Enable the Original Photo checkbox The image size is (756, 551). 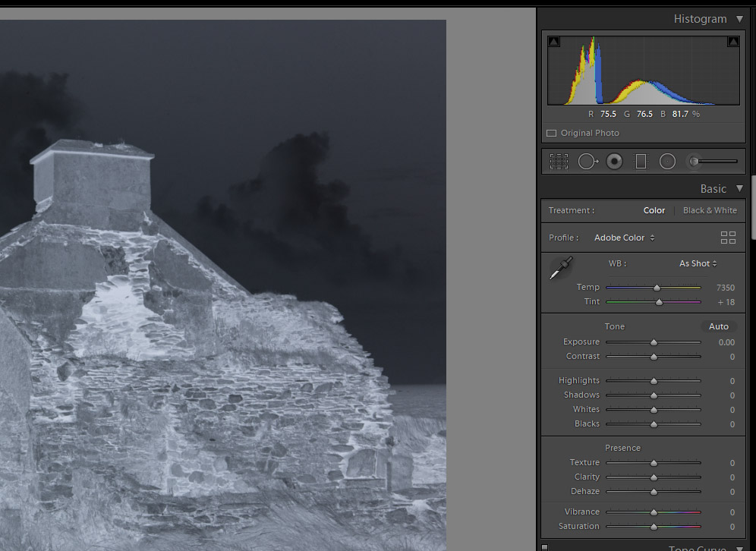[x=552, y=134]
